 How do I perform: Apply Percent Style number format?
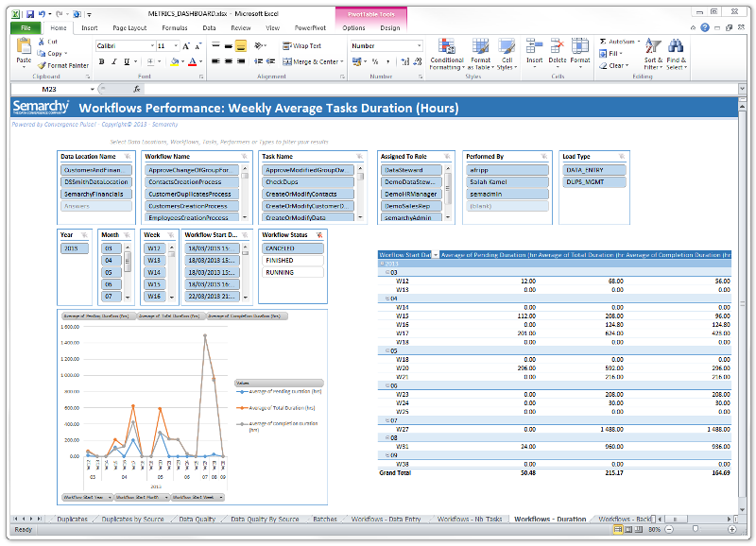375,61
